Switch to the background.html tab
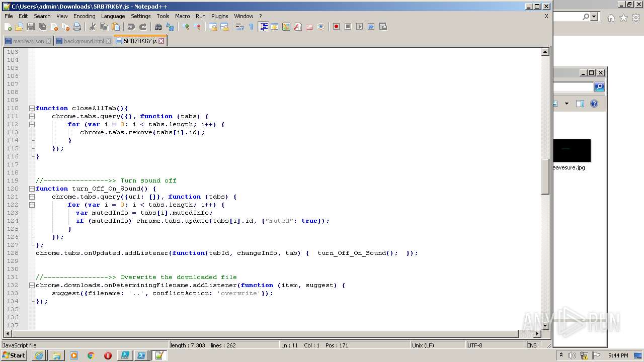The width and height of the screenshot is (644, 362). 84,41
